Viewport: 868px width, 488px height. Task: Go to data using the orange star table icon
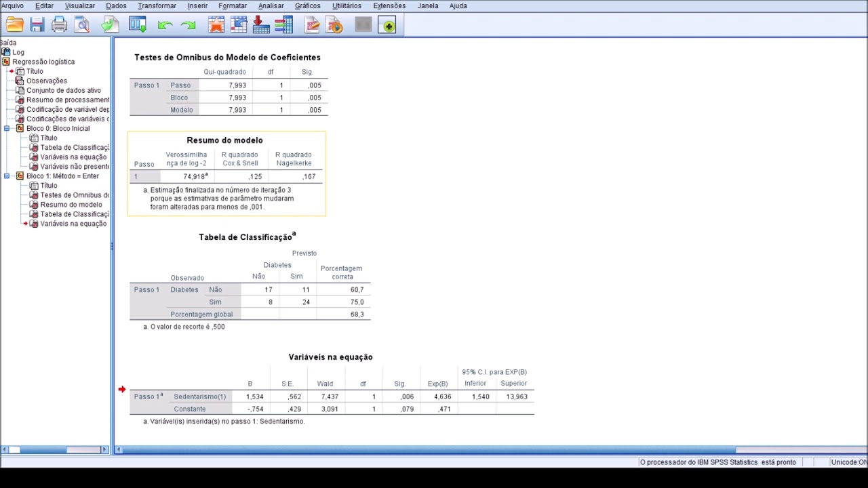[x=216, y=26]
